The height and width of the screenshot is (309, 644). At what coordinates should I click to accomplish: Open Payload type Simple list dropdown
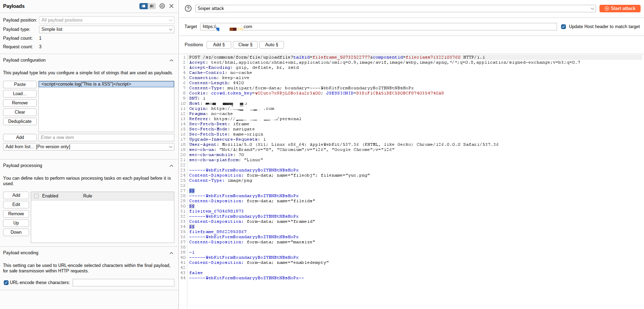(x=107, y=29)
